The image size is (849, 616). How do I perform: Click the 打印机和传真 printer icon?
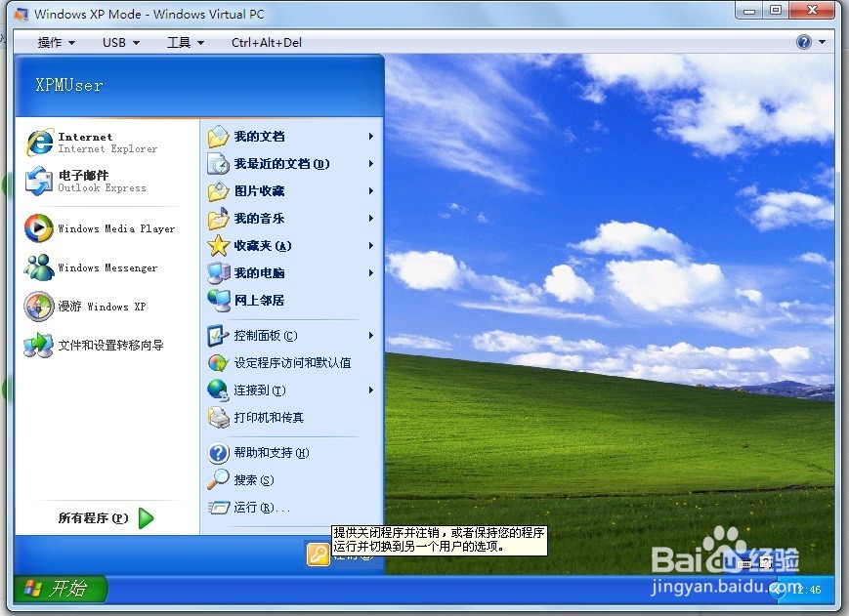pyautogui.click(x=219, y=417)
